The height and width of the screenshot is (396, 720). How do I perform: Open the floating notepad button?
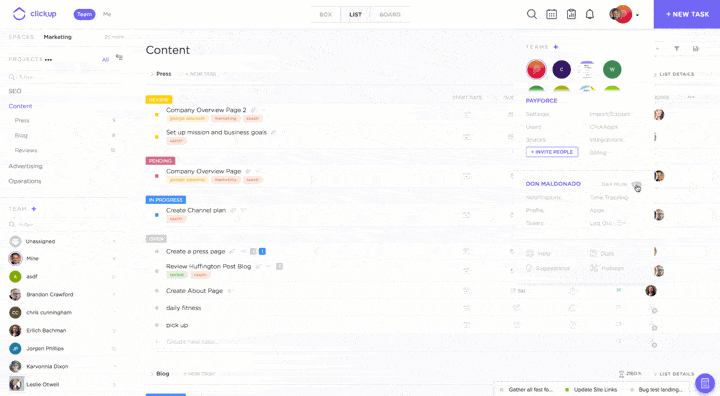point(705,383)
